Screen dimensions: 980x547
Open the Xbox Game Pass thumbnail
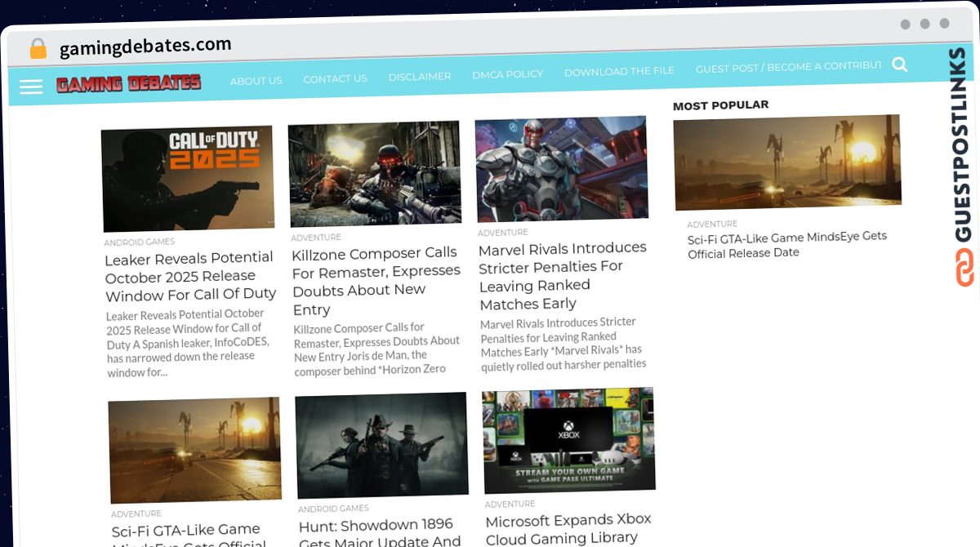click(x=568, y=441)
